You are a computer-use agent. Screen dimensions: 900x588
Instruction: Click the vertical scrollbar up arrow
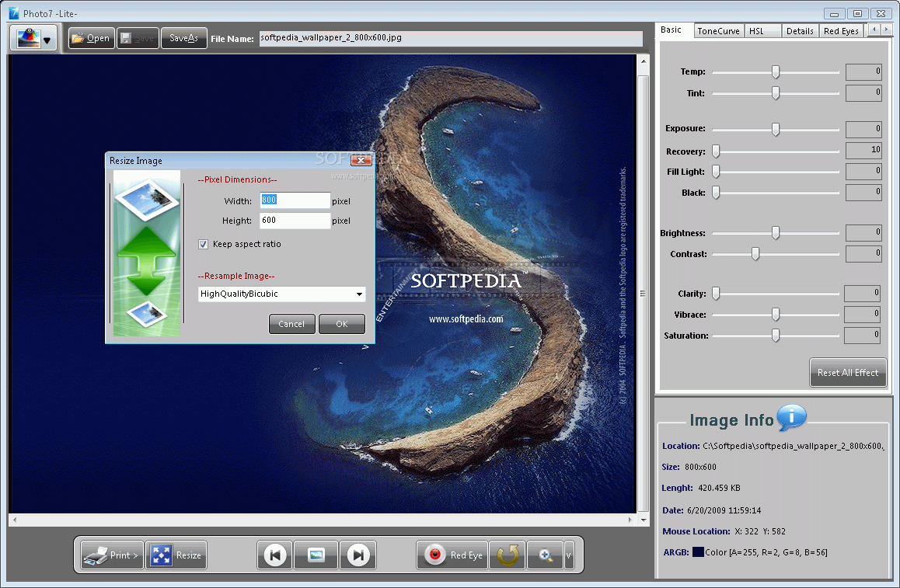(644, 61)
